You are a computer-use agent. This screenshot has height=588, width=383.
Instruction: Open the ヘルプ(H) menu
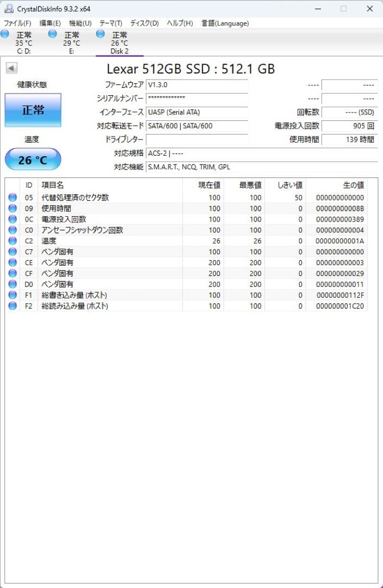coord(180,23)
